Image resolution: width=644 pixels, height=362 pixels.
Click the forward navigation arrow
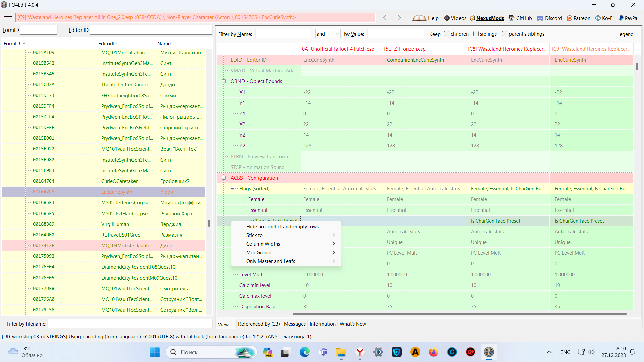click(399, 18)
